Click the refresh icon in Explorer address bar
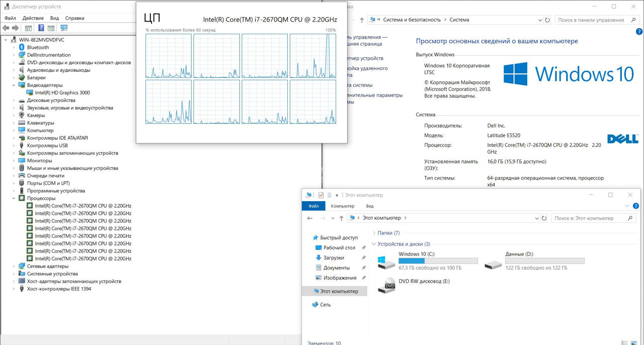644x345 pixels. 544,218
